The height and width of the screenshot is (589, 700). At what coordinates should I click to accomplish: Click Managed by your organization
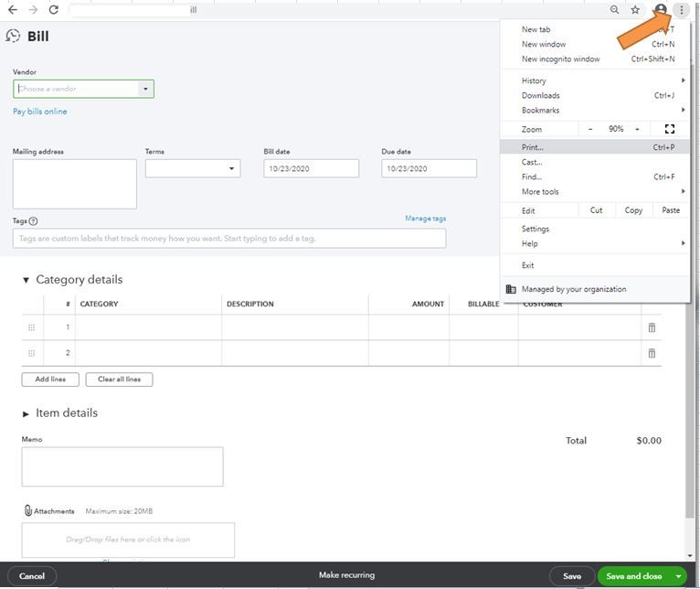tap(574, 289)
